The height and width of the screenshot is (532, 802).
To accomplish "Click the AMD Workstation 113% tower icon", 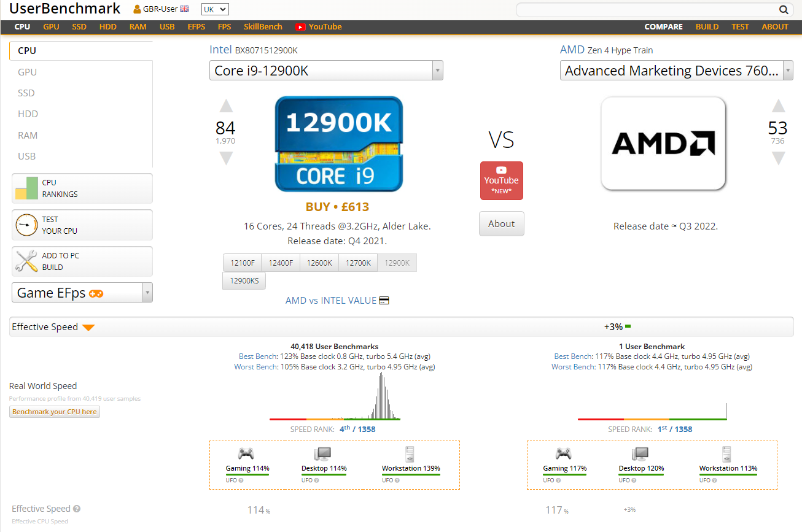I will pos(727,454).
